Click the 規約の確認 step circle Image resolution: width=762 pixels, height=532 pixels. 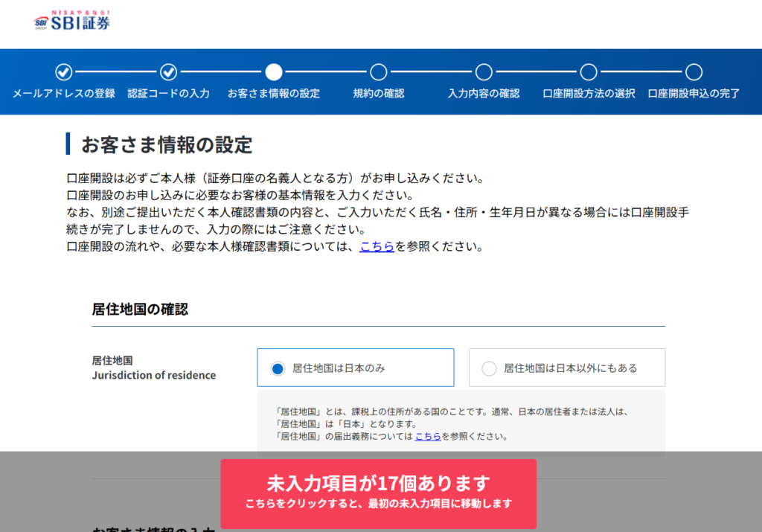click(379, 72)
